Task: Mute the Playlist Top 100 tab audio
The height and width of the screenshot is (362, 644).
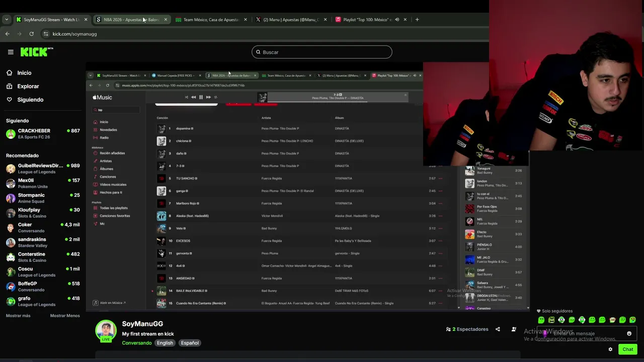Action: pyautogui.click(x=397, y=20)
